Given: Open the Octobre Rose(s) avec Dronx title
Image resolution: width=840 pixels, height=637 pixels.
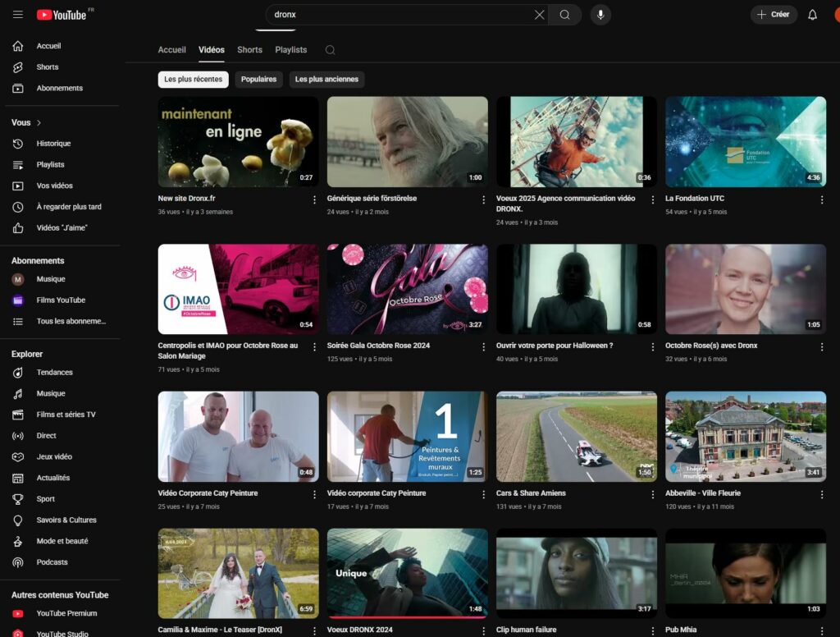Looking at the screenshot, I should (711, 346).
